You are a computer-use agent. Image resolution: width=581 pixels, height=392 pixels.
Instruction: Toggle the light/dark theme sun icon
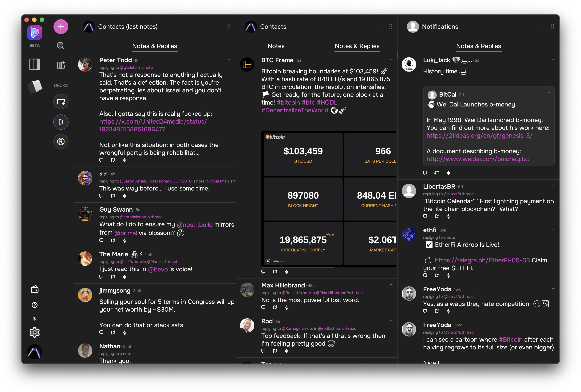tap(34, 319)
